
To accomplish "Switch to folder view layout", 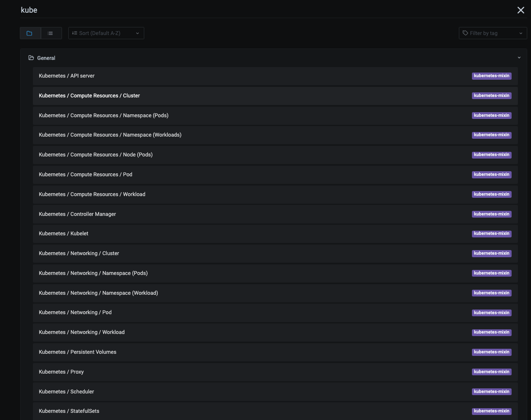I will pyautogui.click(x=30, y=33).
